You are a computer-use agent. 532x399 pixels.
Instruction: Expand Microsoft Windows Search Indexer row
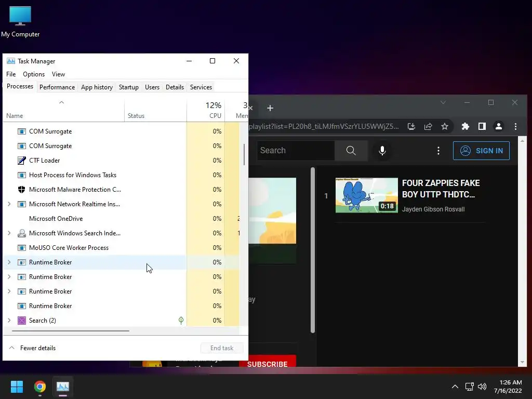point(9,233)
